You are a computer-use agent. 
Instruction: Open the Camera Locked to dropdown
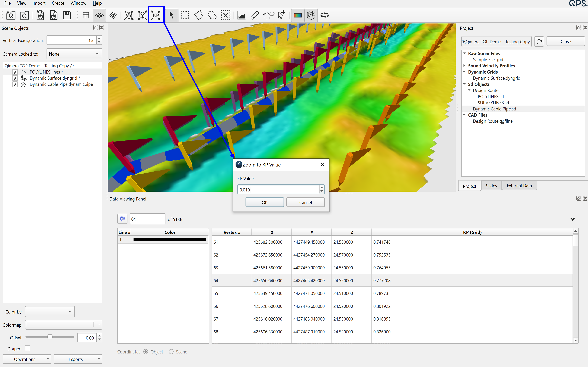point(74,54)
